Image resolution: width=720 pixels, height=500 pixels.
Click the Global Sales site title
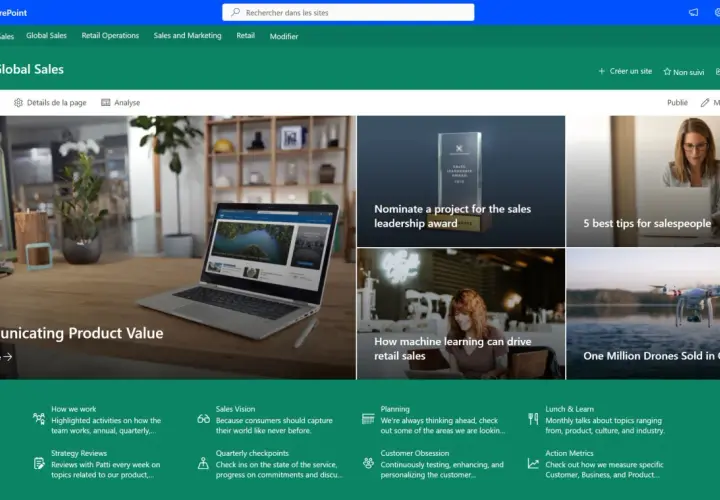pos(31,69)
